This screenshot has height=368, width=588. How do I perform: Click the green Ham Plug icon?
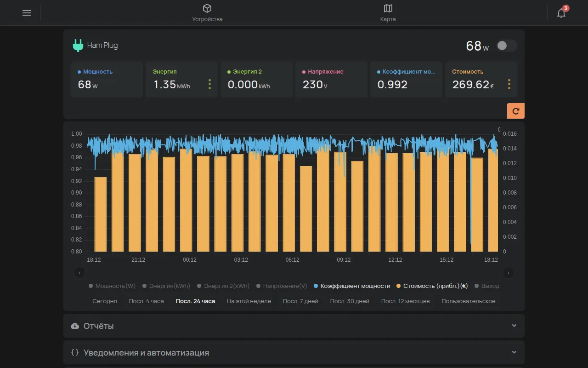[78, 46]
